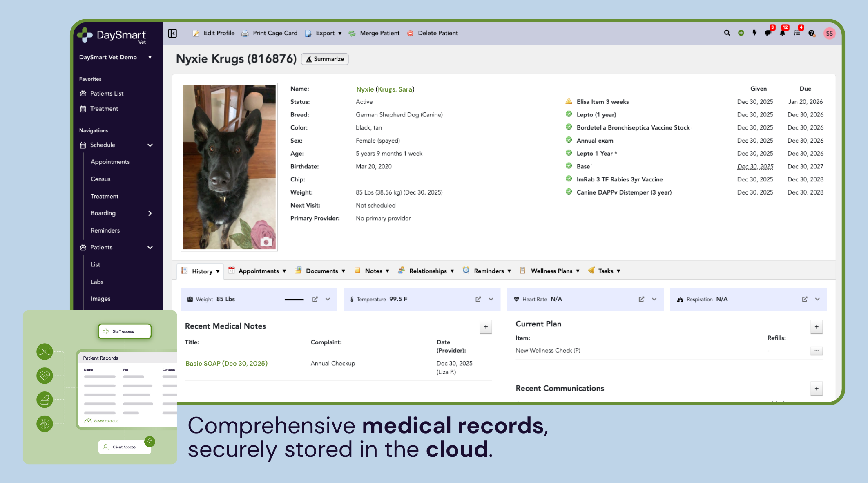Expand the Boarding sidebar item
Viewport: 868px width, 483px height.
[150, 213]
